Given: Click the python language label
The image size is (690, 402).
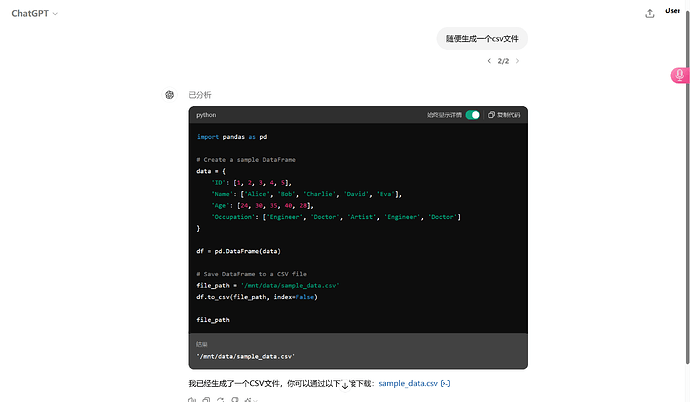Looking at the screenshot, I should pyautogui.click(x=206, y=115).
